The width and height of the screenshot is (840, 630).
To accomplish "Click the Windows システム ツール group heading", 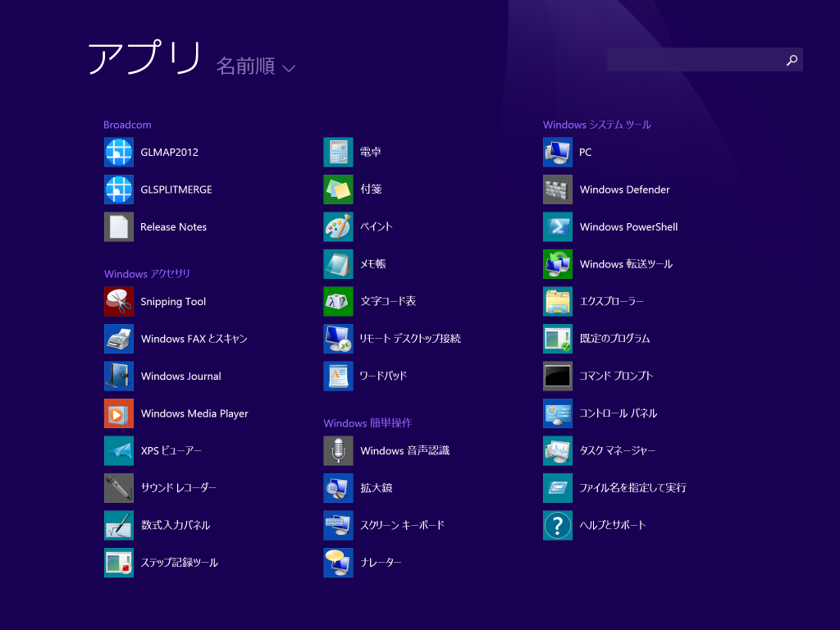I will 597,125.
